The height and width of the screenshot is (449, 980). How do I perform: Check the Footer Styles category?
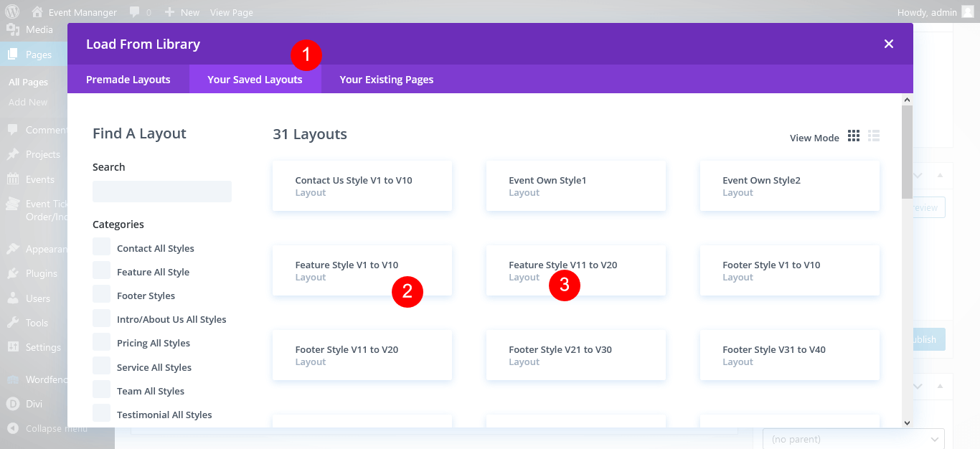point(101,294)
